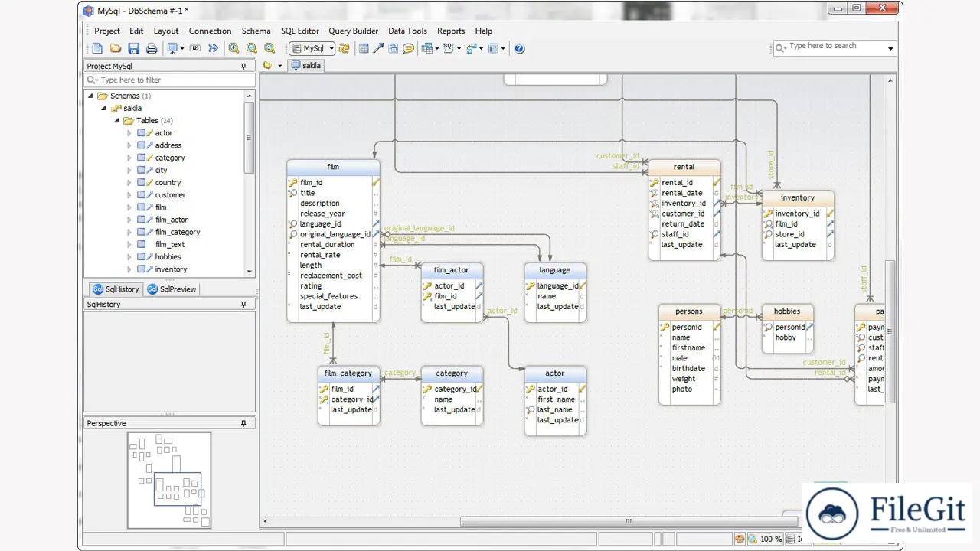
Task: Add a callout with the speech bubble icon
Action: (408, 48)
